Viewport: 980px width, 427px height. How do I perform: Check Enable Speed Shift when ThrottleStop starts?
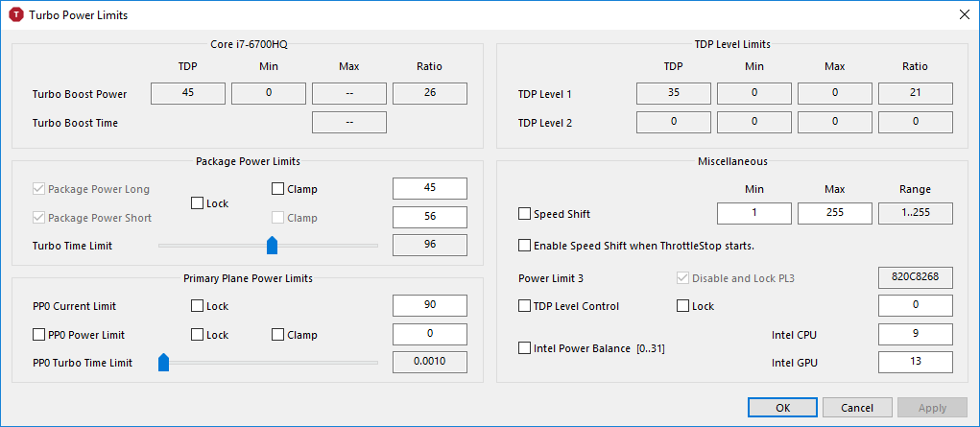pos(524,245)
